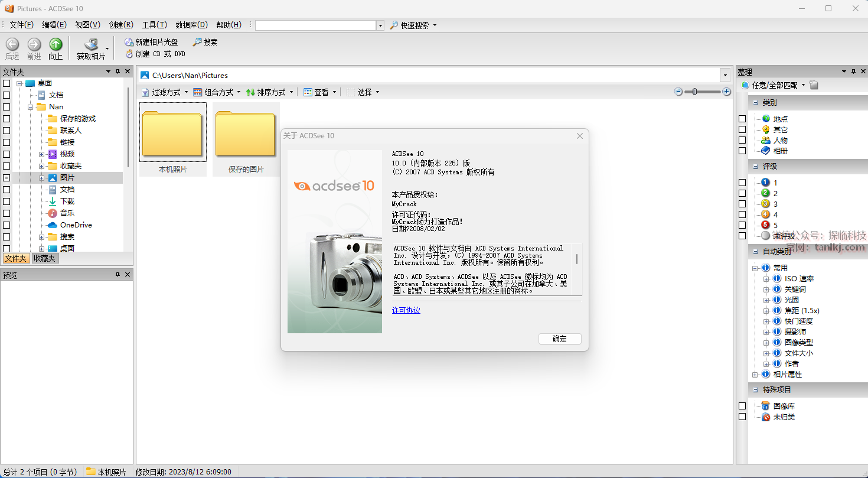
Task: Check the 地点 category checkbox
Action: pos(742,119)
